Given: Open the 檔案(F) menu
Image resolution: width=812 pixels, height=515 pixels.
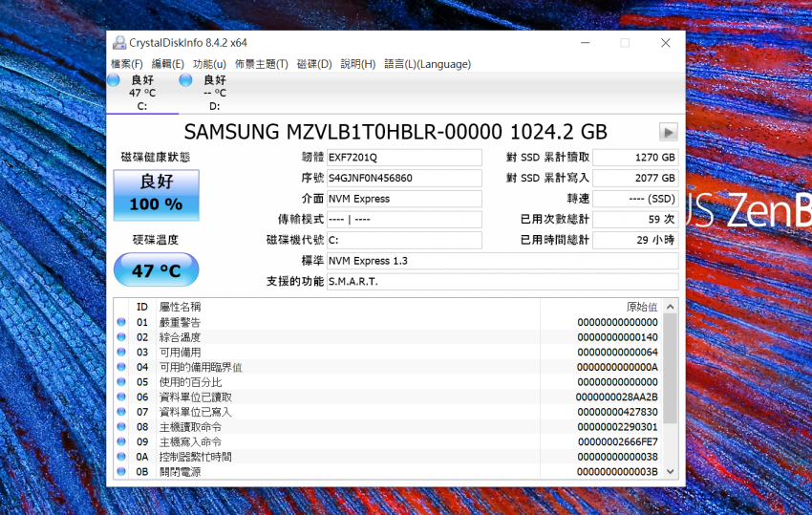Looking at the screenshot, I should tap(127, 64).
